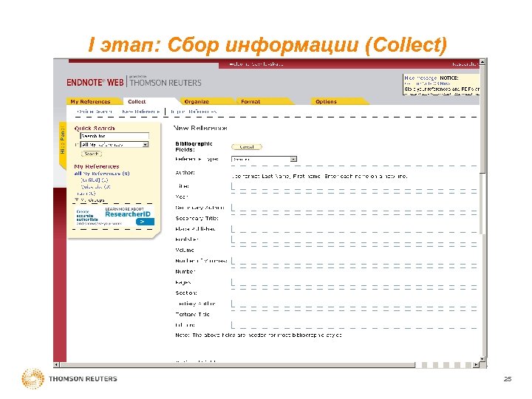Click the horizontal scrollbar thumb
The height and width of the screenshot is (399, 532).
[x=237, y=365]
